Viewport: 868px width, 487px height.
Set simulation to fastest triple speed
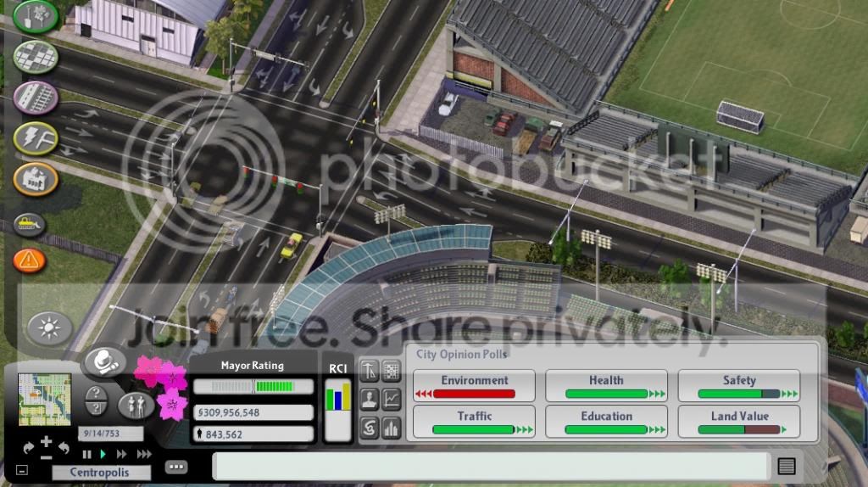(x=144, y=454)
